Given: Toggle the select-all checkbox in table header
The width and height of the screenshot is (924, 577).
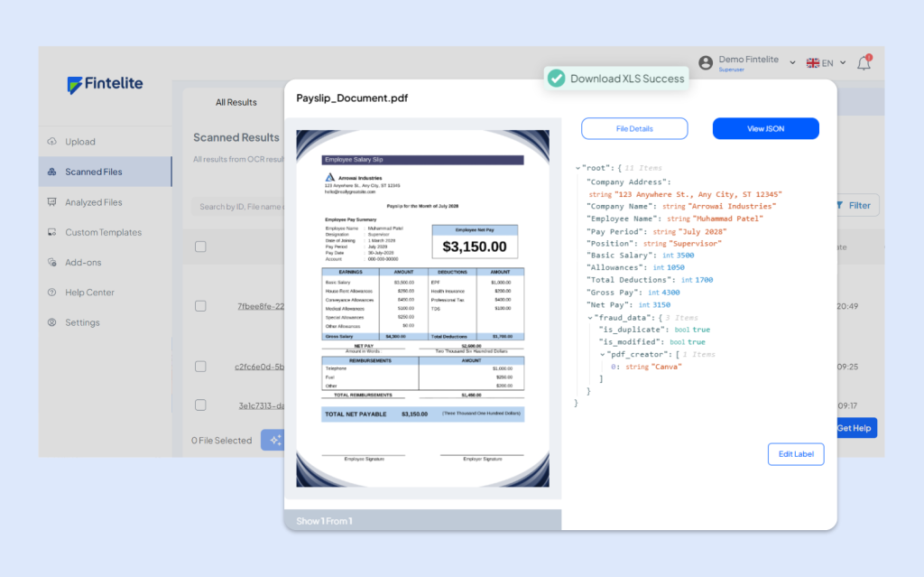Looking at the screenshot, I should pyautogui.click(x=200, y=247).
